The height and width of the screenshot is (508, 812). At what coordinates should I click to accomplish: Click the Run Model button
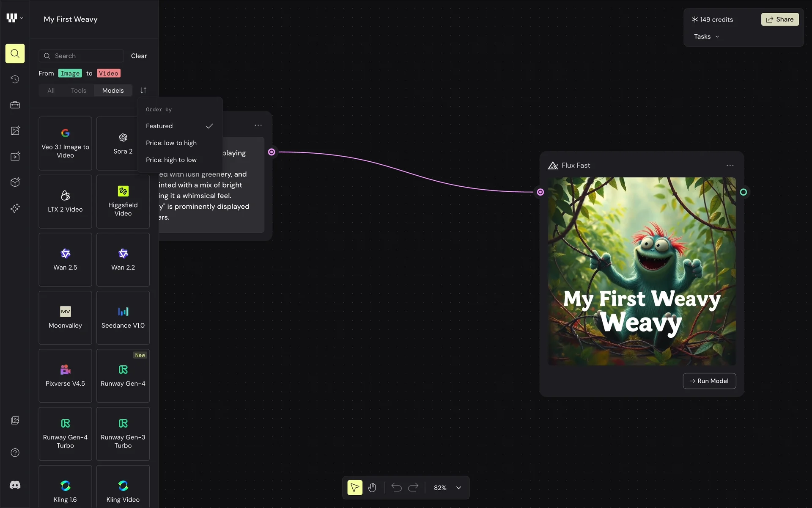coord(709,381)
